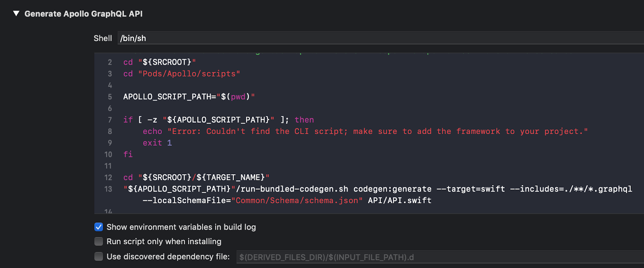Click the if [ -z condition line

(219, 120)
